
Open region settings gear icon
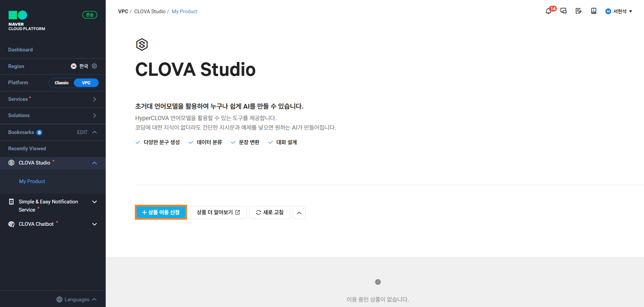coord(95,66)
